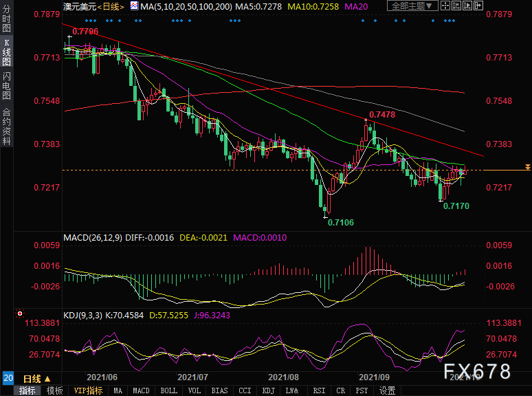Click the 0.7106 low price label on the chart

341,222
